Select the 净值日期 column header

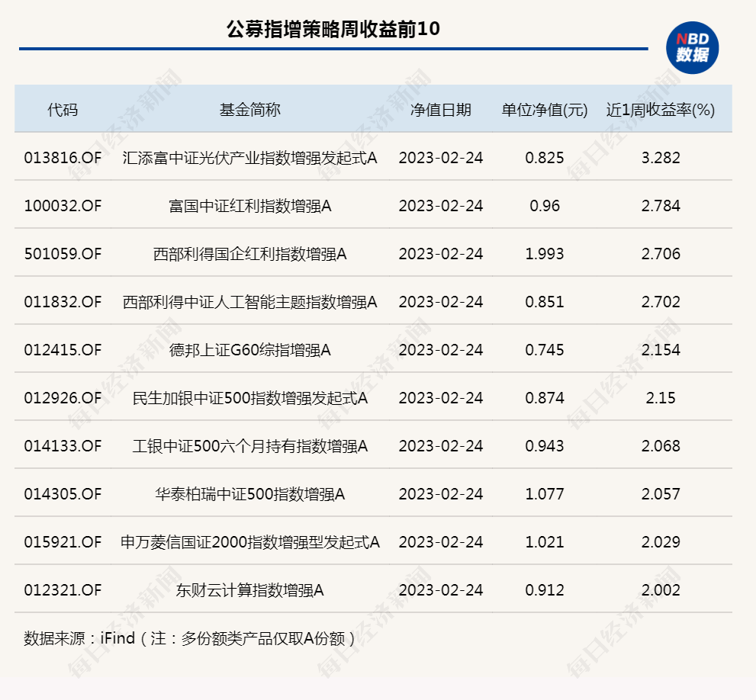pos(441,110)
